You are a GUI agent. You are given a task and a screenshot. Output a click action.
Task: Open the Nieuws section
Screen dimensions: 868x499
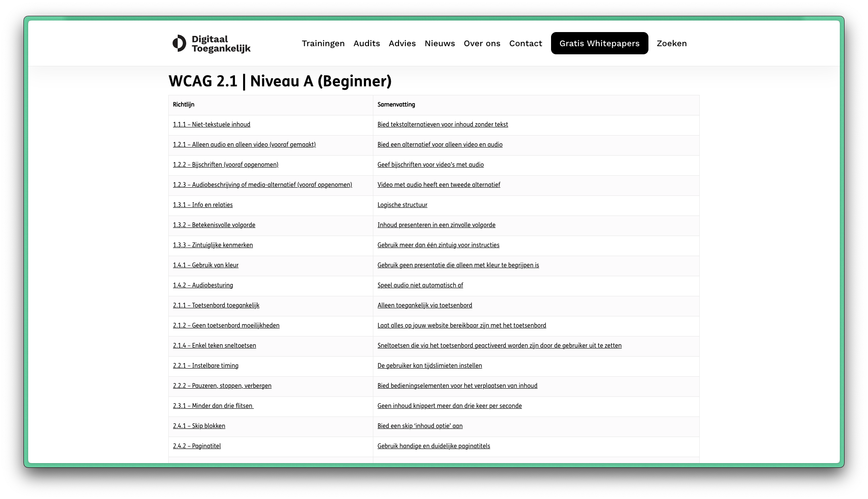pyautogui.click(x=440, y=43)
